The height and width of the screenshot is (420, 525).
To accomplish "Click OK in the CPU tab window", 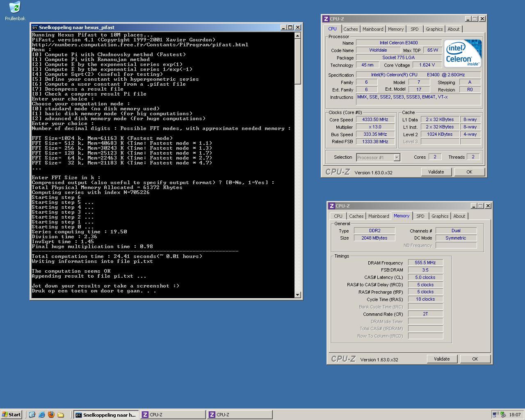I will pos(469,172).
